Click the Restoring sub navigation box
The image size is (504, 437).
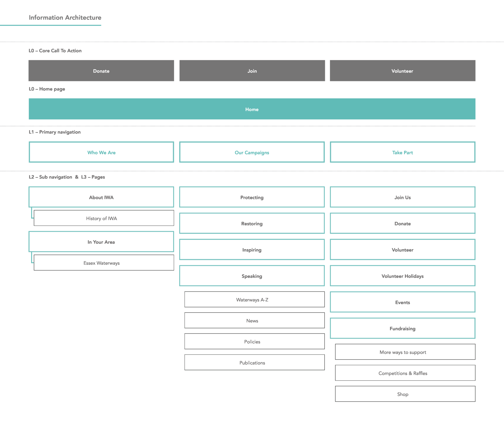(x=252, y=223)
